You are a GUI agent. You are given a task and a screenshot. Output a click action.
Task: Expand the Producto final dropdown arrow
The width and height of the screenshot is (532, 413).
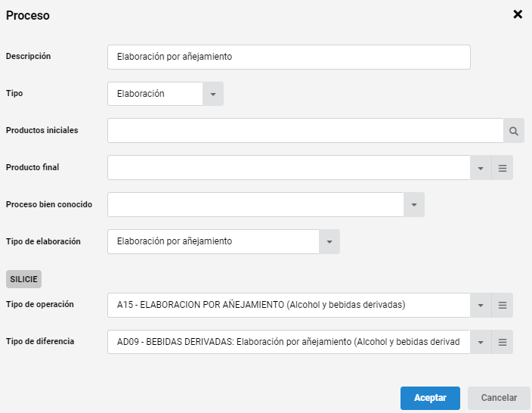(481, 168)
